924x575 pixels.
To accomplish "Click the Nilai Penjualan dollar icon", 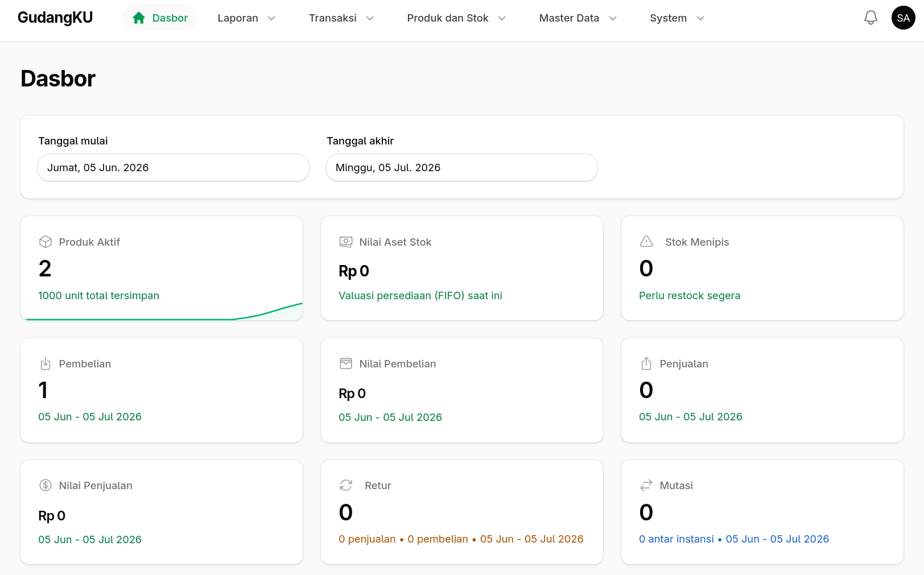I will [46, 485].
